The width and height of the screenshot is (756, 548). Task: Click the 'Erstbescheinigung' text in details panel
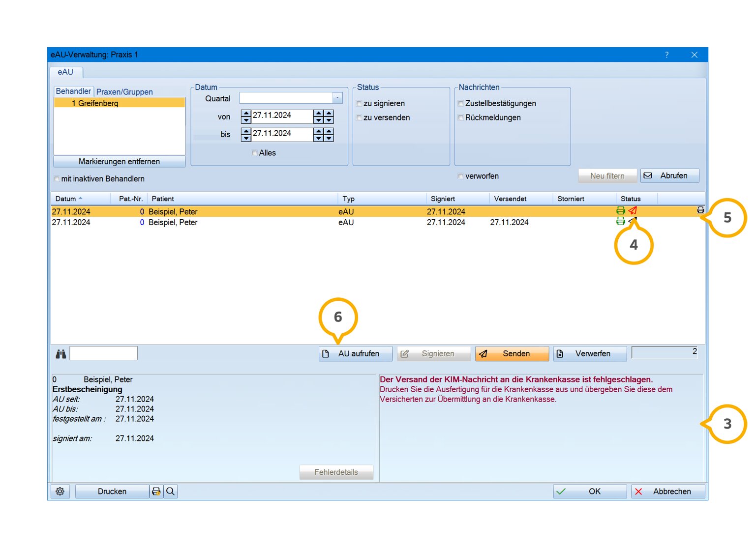pos(88,389)
